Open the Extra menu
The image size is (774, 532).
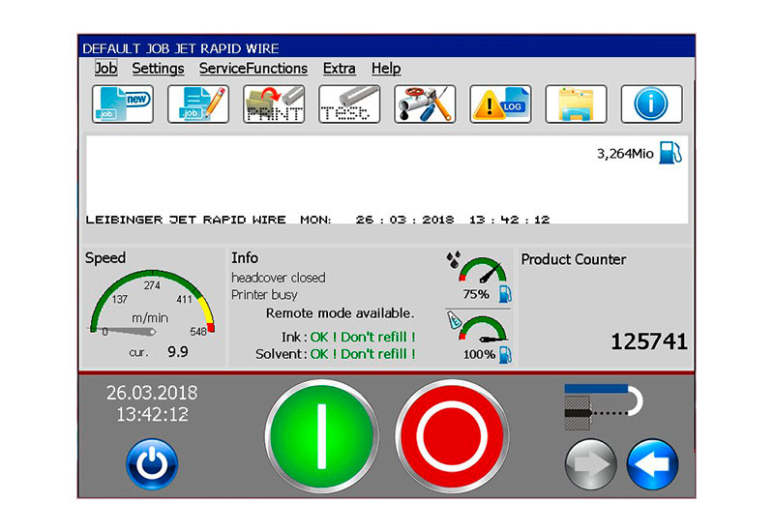pyautogui.click(x=340, y=68)
